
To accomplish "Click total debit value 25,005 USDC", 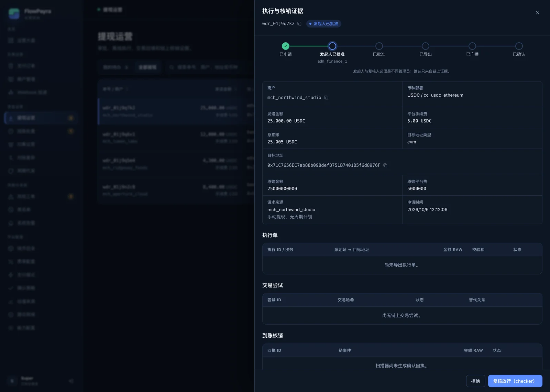I will (x=282, y=142).
